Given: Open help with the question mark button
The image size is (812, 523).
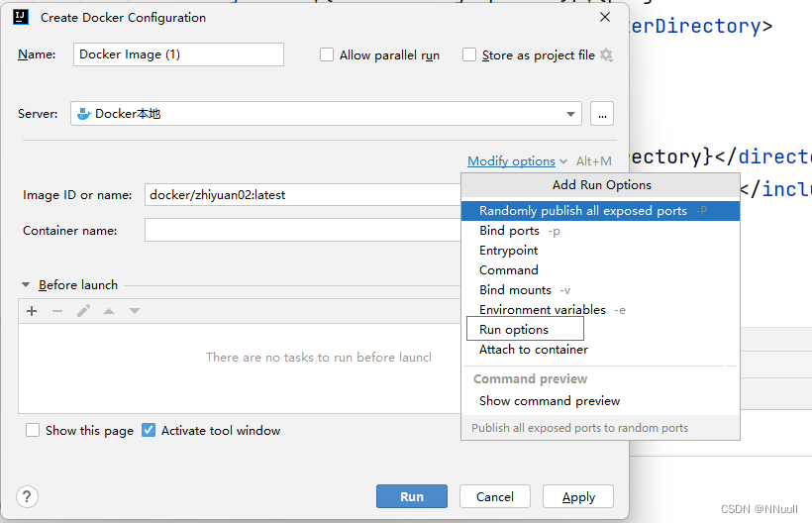Looking at the screenshot, I should [x=27, y=496].
